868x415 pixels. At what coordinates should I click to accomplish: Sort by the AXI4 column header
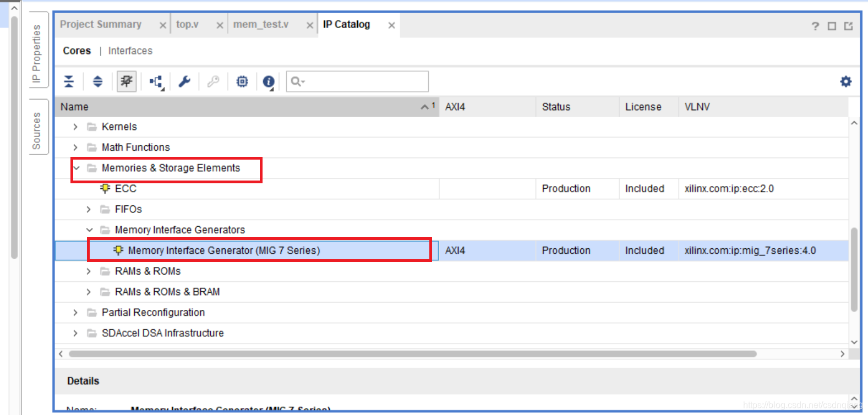488,107
